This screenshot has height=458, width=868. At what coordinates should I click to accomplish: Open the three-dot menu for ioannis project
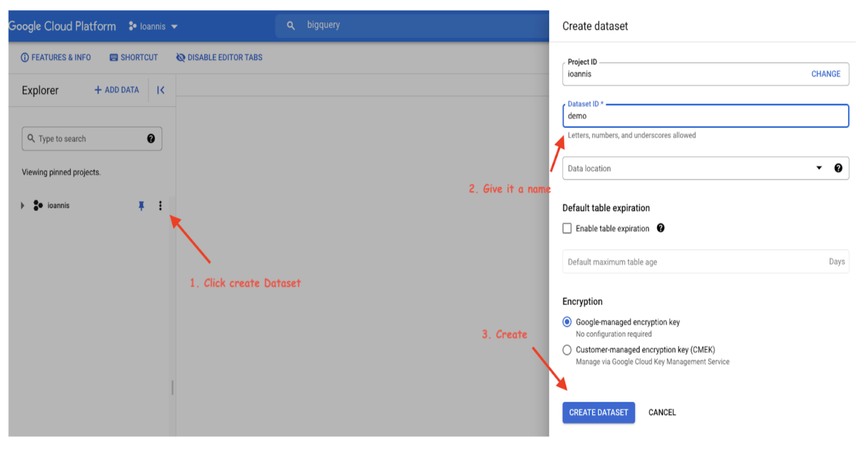click(x=161, y=206)
